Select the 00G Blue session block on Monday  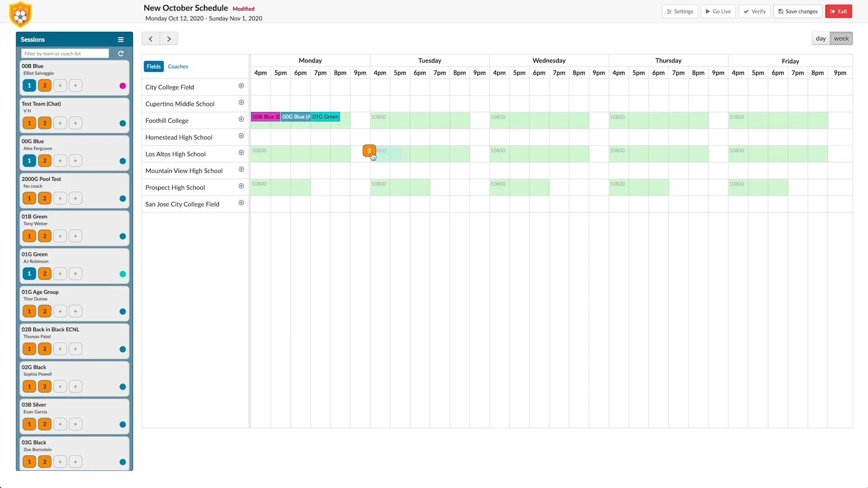click(x=296, y=117)
